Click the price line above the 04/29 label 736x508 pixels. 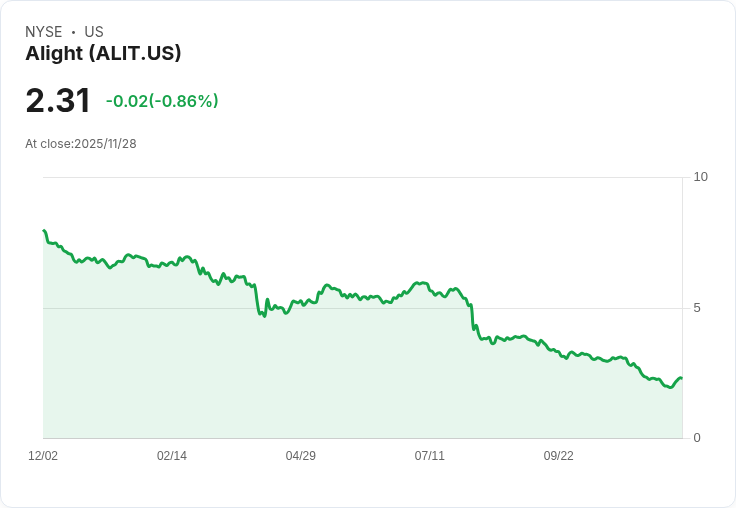pyautogui.click(x=301, y=300)
